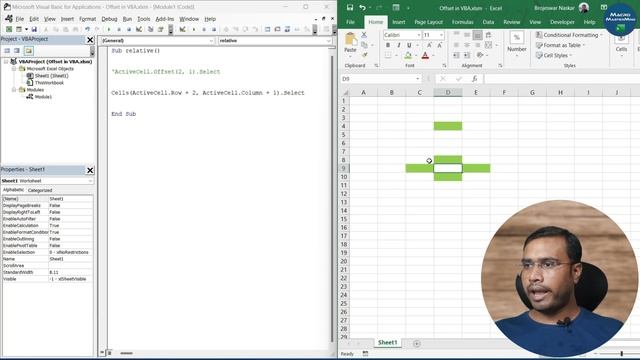The image size is (640, 360).
Task: Collapse the VBAProject (Offset in VBA.xlsm) node
Action: click(6, 62)
